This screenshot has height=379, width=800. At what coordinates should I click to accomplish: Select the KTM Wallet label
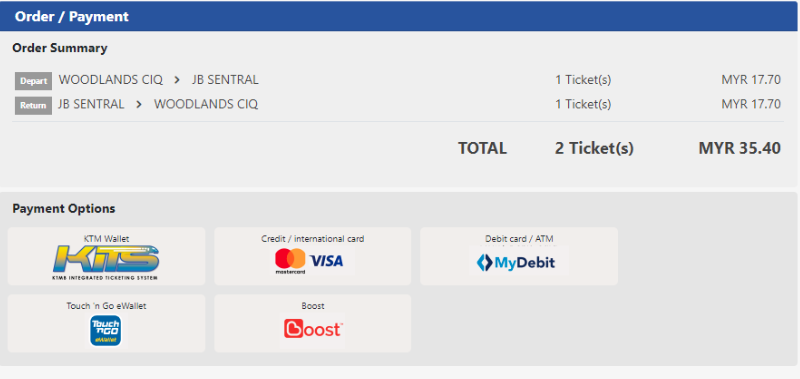click(106, 238)
